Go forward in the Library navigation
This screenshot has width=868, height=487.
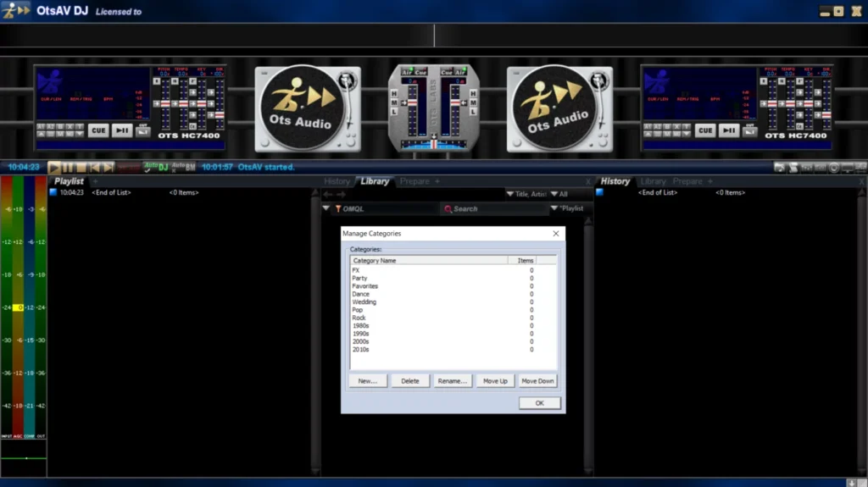[341, 194]
